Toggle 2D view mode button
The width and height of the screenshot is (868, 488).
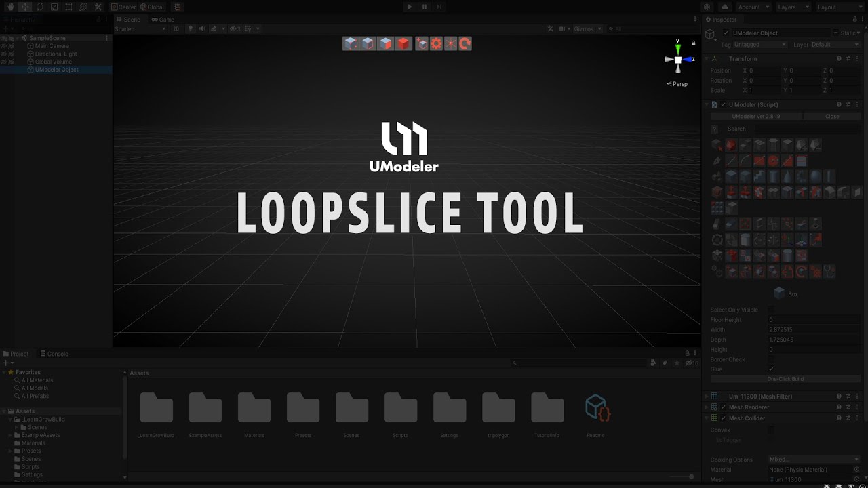point(176,28)
